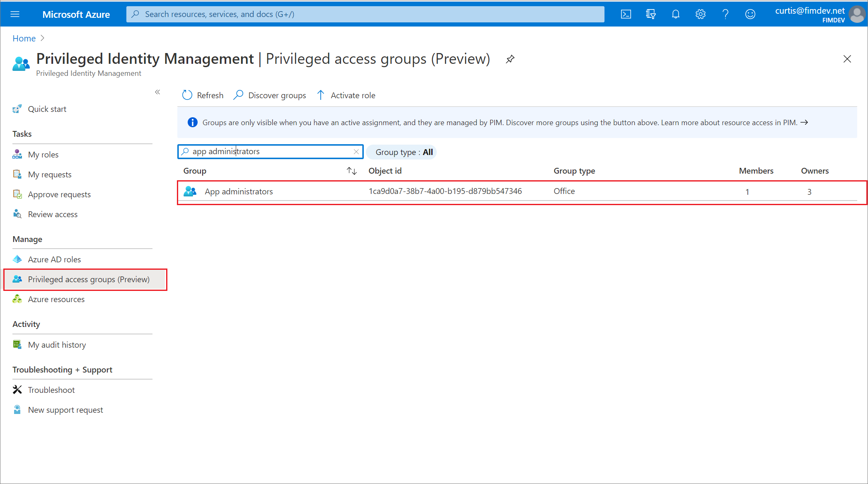Click the Microsoft Azure portal title

point(76,15)
